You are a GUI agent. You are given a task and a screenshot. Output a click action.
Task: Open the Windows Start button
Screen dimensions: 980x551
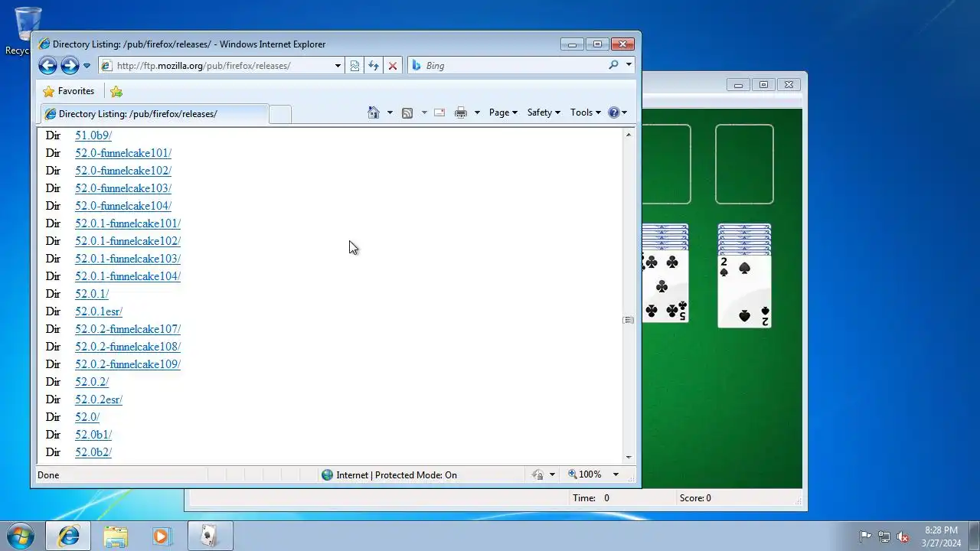(x=21, y=536)
